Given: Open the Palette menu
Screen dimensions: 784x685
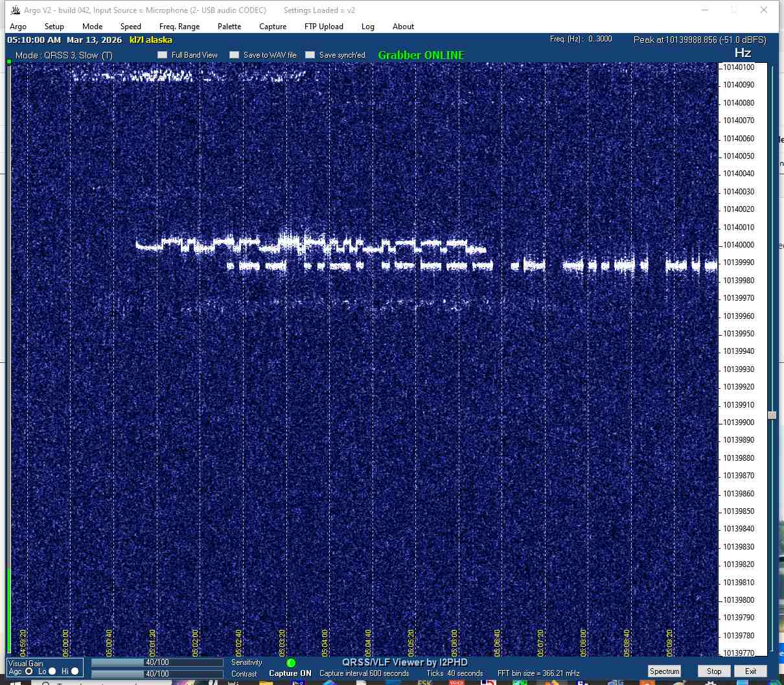Looking at the screenshot, I should click(x=229, y=27).
